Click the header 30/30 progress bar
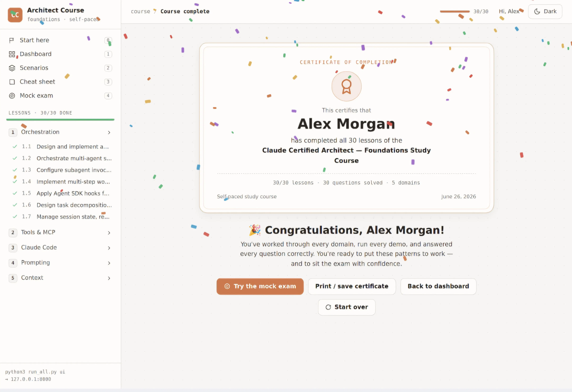The image size is (572, 392). (x=455, y=12)
